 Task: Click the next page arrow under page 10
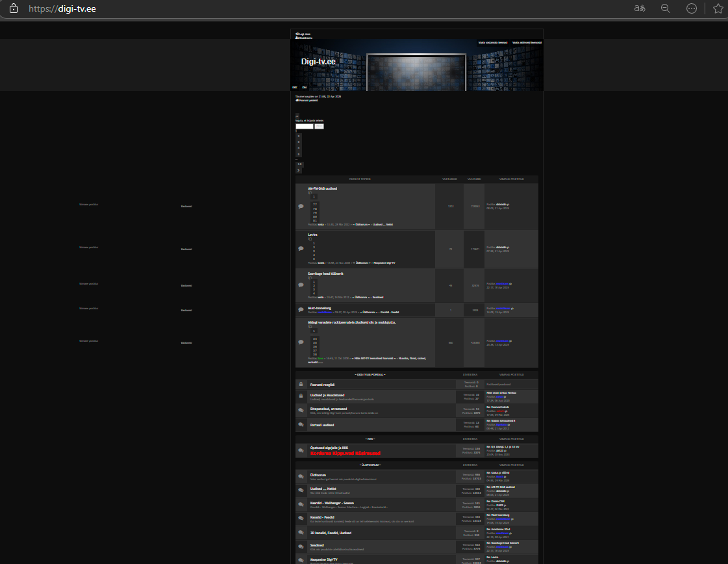click(299, 170)
